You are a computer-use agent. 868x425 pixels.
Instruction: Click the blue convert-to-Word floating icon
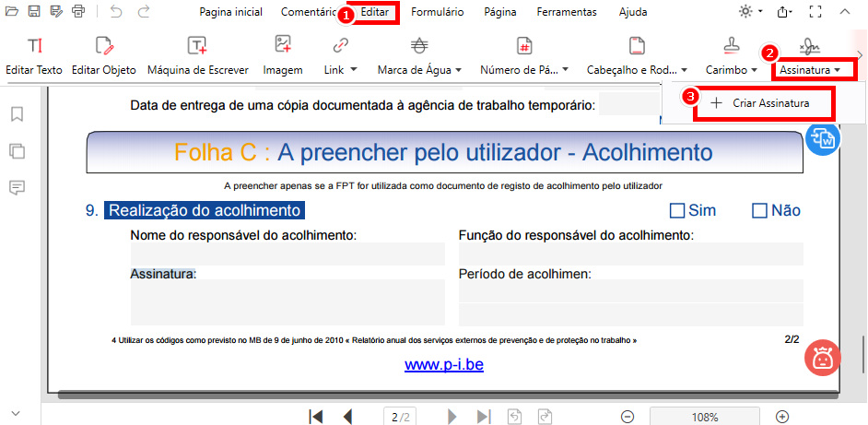[823, 138]
